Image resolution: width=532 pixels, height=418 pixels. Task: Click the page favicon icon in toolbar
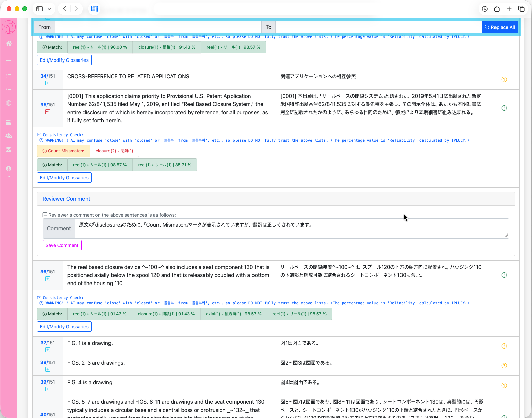click(95, 9)
